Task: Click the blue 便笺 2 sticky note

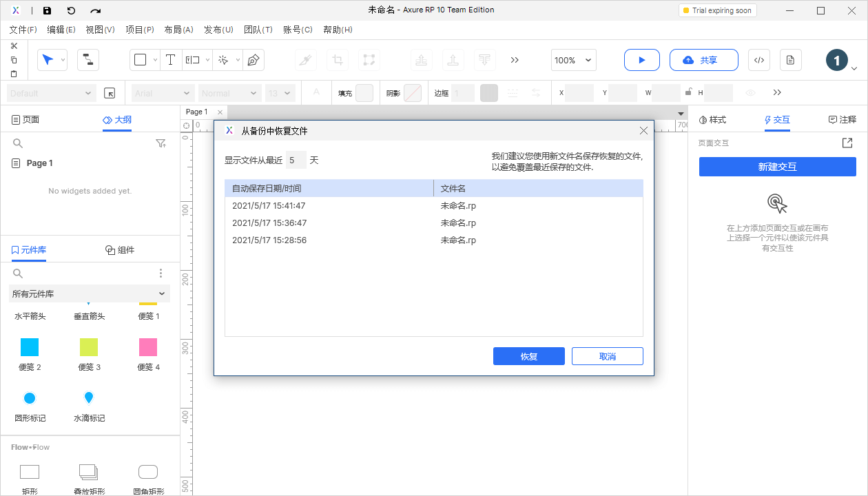Action: click(x=30, y=347)
